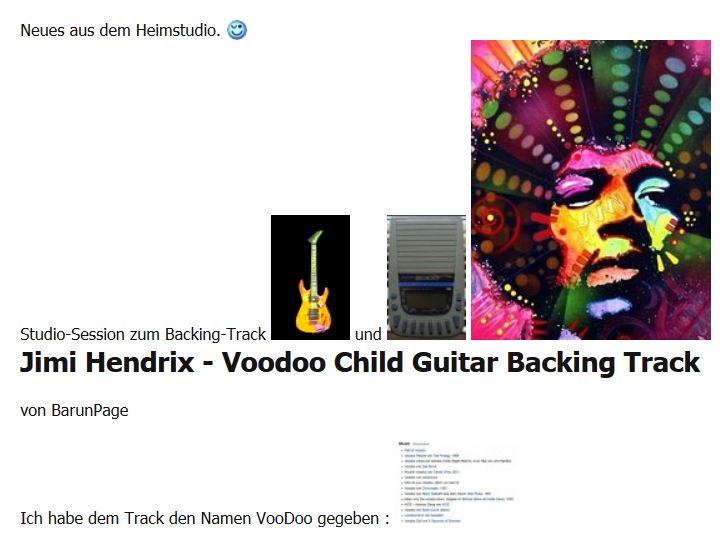The image size is (723, 540).
Task: Click the guitar headstock in the image
Action: (315, 237)
